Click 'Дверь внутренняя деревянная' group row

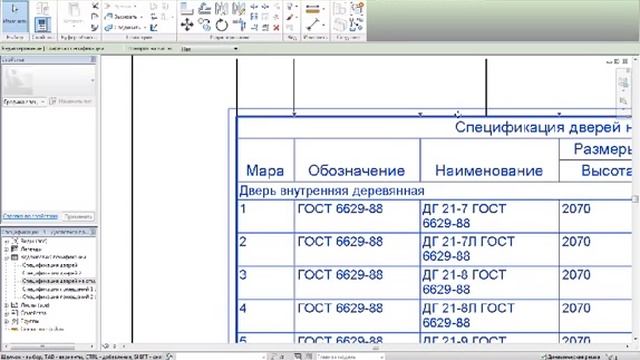pyautogui.click(x=332, y=191)
